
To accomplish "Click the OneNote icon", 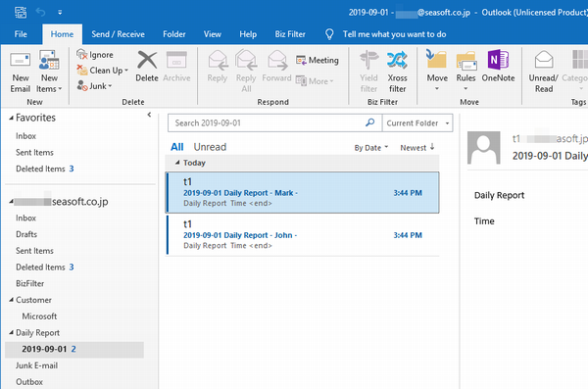I will pos(498,60).
